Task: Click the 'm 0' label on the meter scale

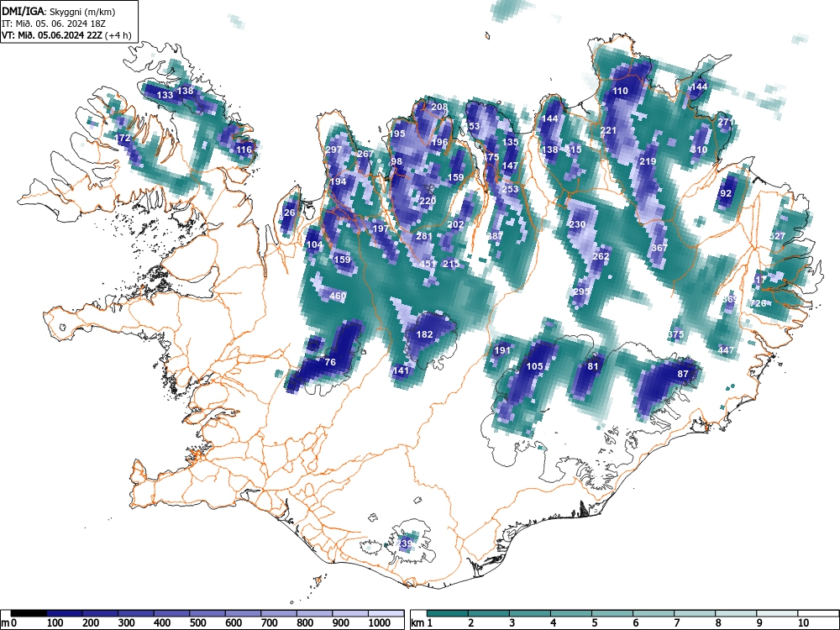Action: [x=9, y=623]
